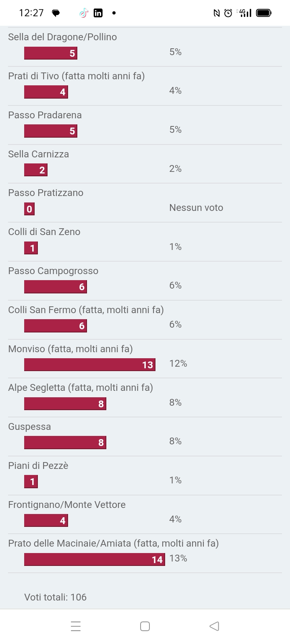Select the Monviso result bar showing 13
Viewport: 290px width, 644px height.
coord(90,365)
